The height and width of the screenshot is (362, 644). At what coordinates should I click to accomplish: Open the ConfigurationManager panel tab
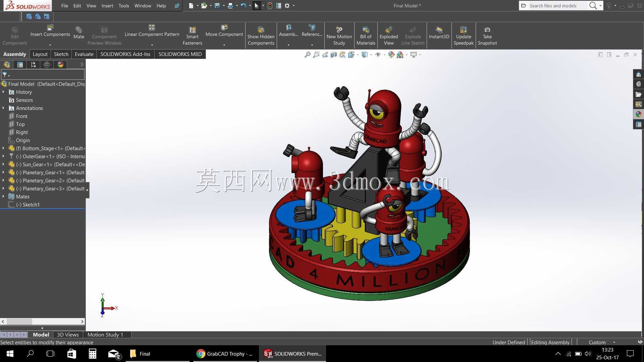[34, 65]
